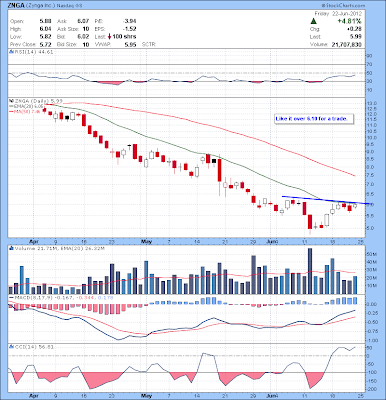This screenshot has width=386, height=400.
Task: Click the green up-triangle gain indicator
Action: (x=313, y=21)
